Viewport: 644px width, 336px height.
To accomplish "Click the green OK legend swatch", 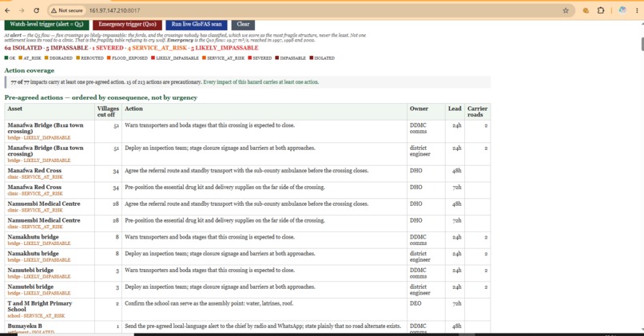I will click(x=6, y=57).
